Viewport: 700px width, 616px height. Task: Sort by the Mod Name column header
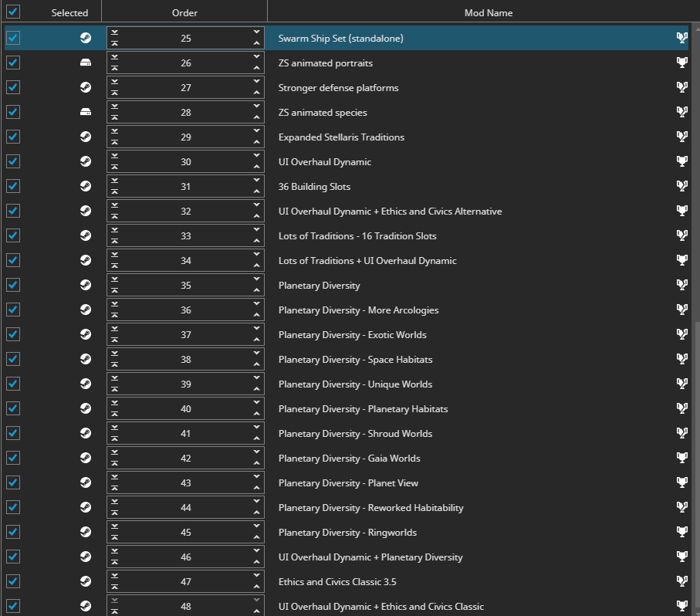pyautogui.click(x=489, y=13)
